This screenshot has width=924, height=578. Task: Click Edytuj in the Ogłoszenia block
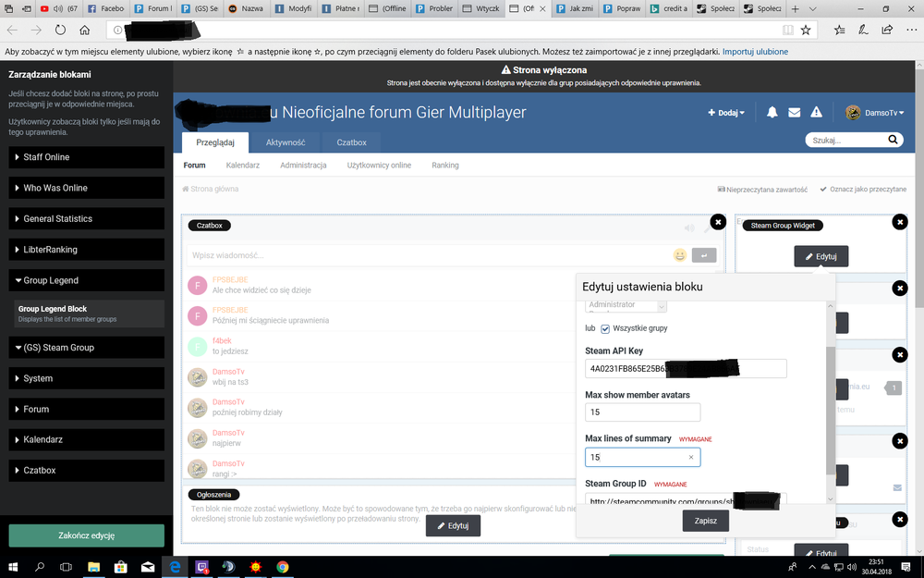click(x=453, y=525)
